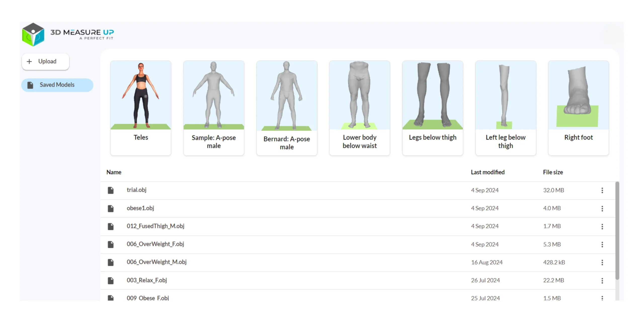Click the Last modified column header

488,172
